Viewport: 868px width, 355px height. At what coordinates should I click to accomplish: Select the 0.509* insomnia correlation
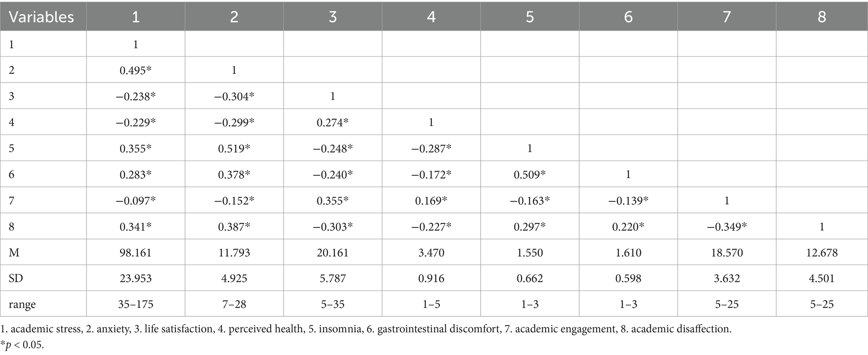click(530, 174)
